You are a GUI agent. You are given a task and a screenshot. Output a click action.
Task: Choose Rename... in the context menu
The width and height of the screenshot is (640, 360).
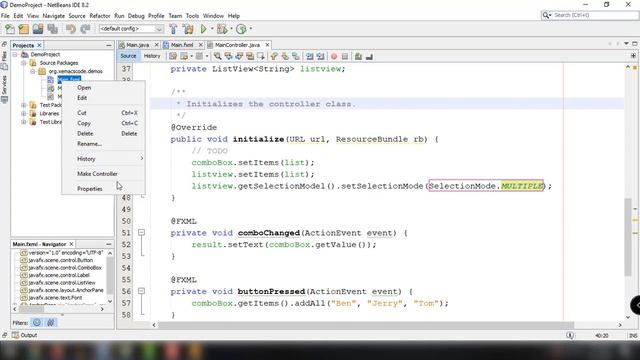click(103, 144)
